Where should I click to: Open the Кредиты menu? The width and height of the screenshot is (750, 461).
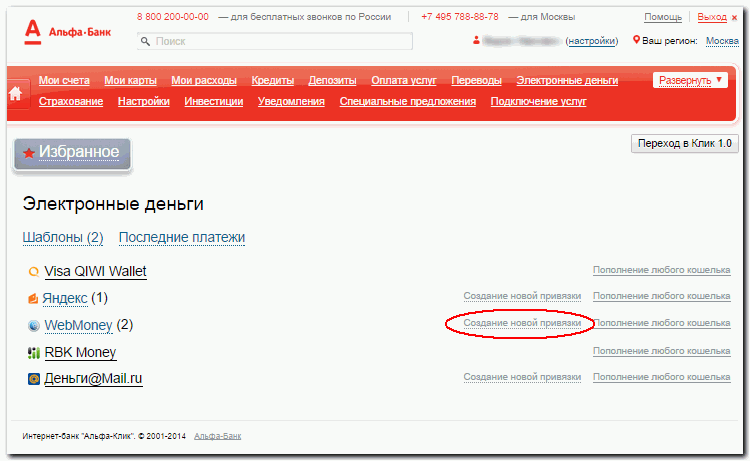(273, 80)
